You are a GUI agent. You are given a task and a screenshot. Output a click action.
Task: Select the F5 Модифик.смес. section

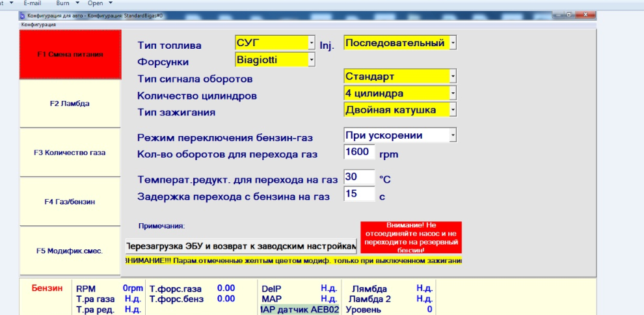(x=70, y=251)
